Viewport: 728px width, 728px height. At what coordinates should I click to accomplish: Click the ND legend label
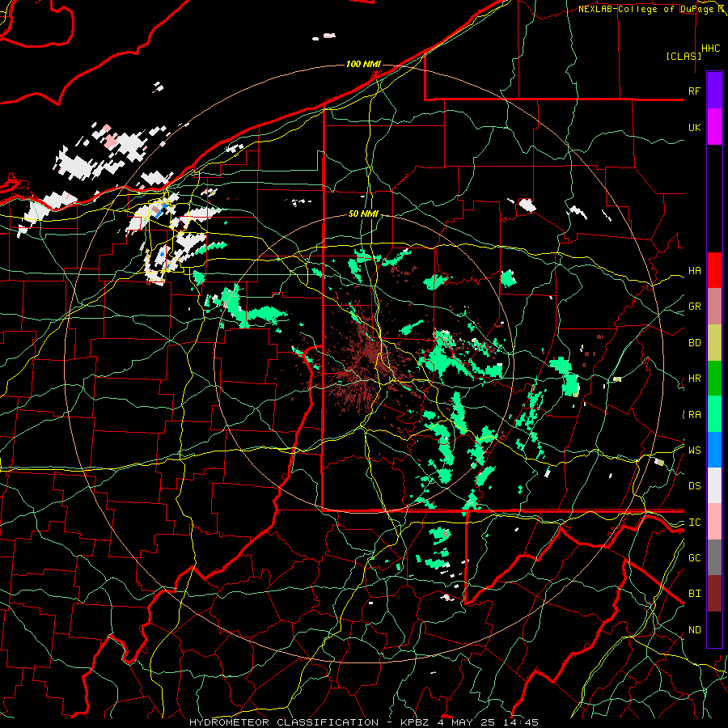click(694, 630)
